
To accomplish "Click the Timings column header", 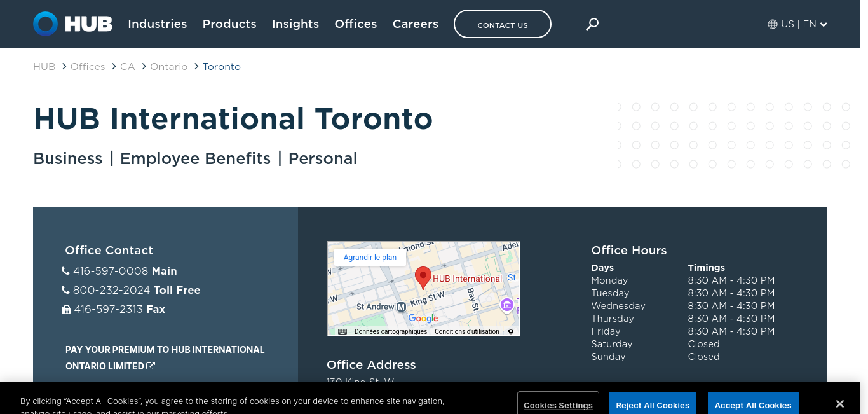I will pos(707,268).
